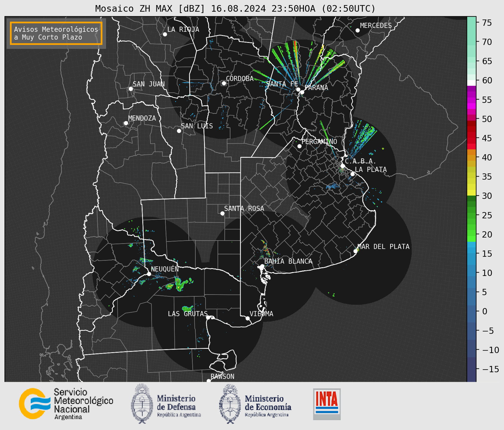Click the MAR DEL PLATA label text
Image resolution: width=504 pixels, height=430 pixels.
383,247
